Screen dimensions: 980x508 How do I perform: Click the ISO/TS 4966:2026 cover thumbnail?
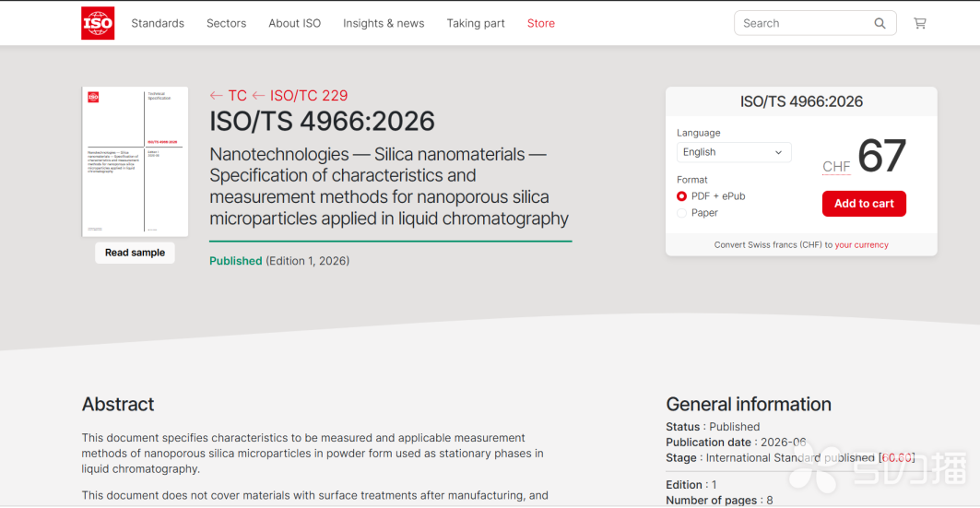135,162
